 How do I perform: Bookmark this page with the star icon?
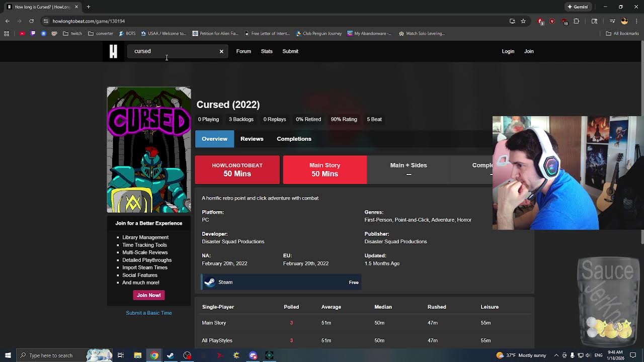click(x=523, y=21)
